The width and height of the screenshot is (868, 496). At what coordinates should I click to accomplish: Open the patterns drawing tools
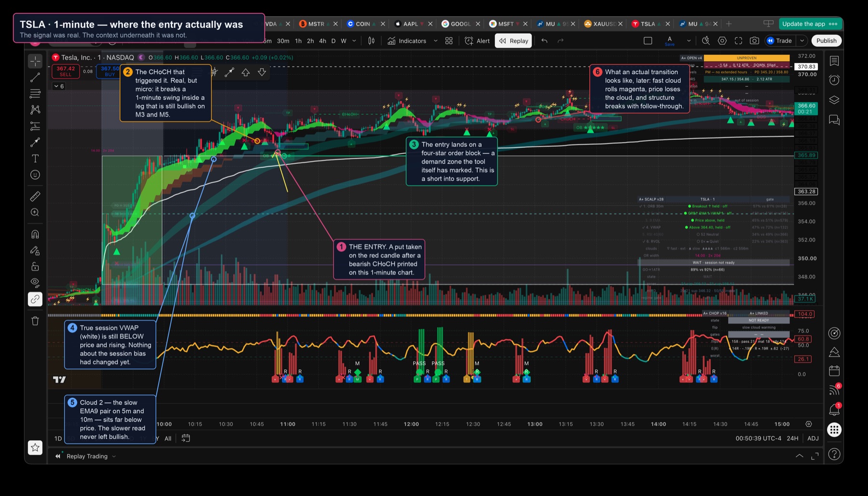(35, 110)
